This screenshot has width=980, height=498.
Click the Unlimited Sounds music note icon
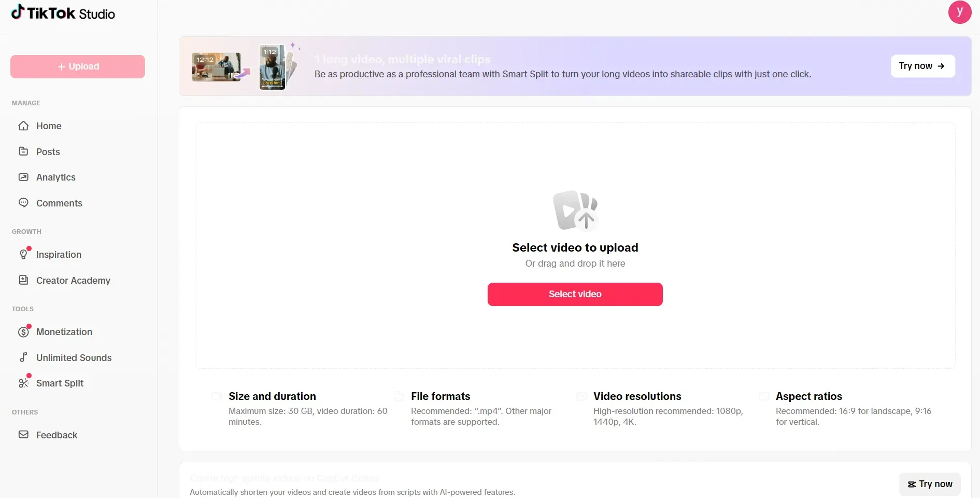coord(23,357)
